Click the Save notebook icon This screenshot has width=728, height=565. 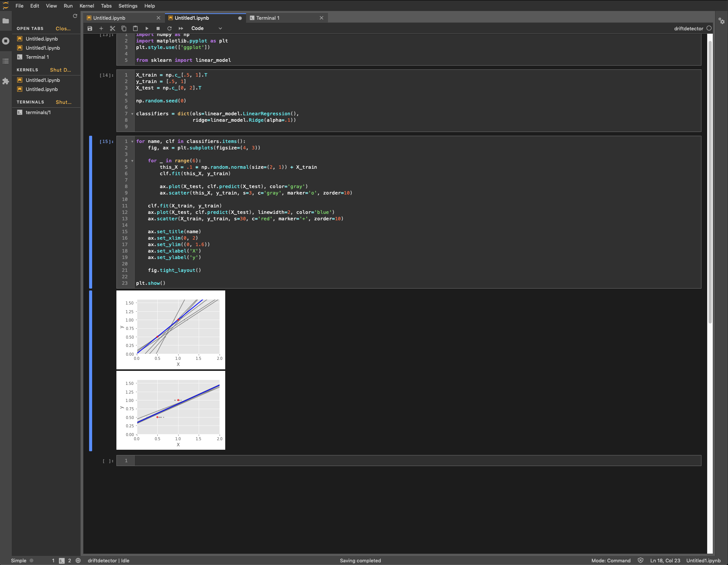click(90, 28)
